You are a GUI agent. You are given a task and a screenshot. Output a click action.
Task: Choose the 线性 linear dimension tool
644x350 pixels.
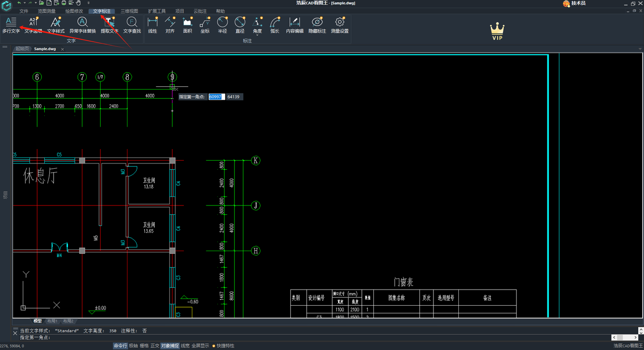click(x=153, y=25)
